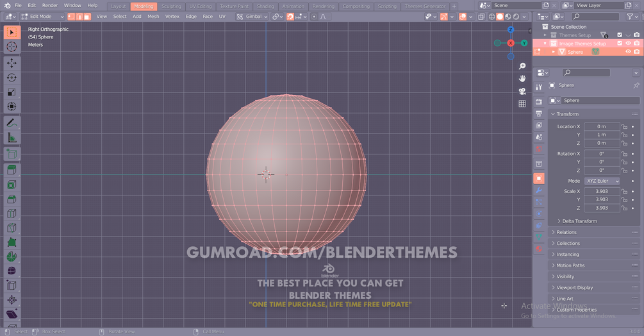Select the Knife tool
The height and width of the screenshot is (336, 644).
pos(12,228)
